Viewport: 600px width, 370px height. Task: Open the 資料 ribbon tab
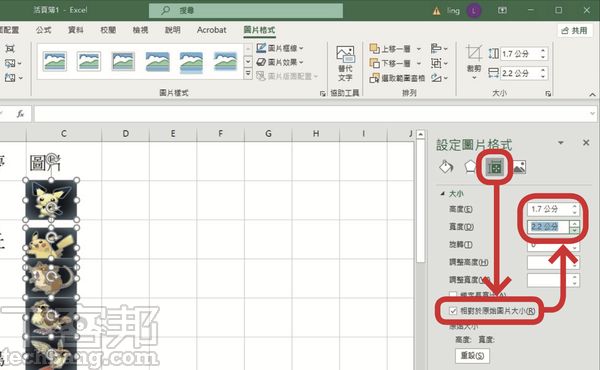[75, 30]
